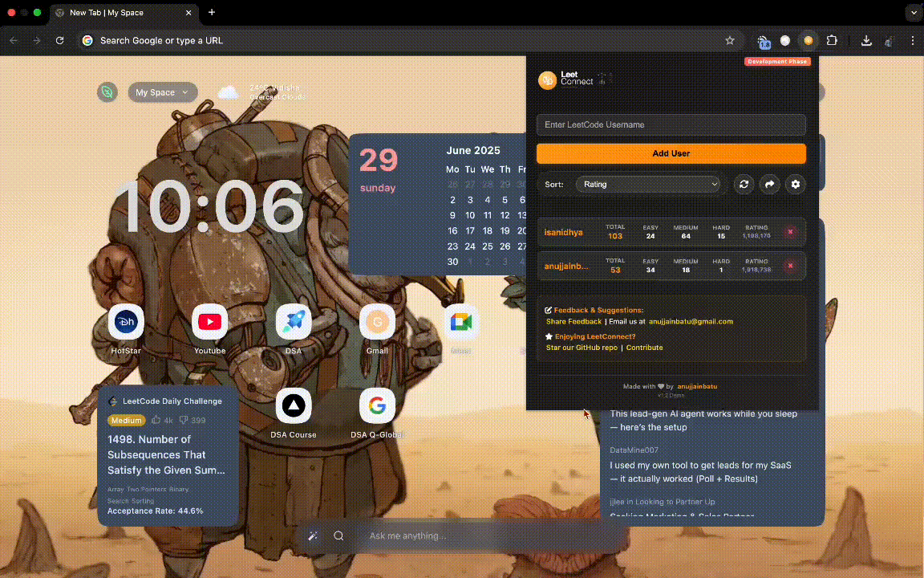Image resolution: width=924 pixels, height=578 pixels.
Task: Go back in browser history
Action: [x=14, y=41]
